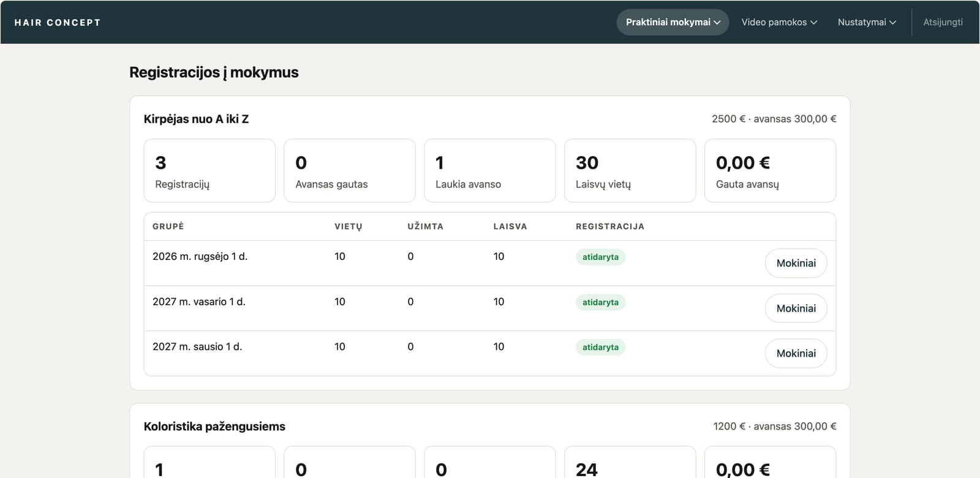Open the Nustatymai dropdown
Viewport: 980px width, 478px height.
(x=867, y=22)
